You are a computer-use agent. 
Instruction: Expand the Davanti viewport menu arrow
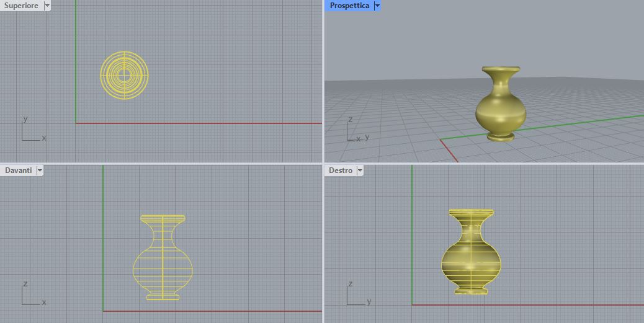tap(40, 170)
